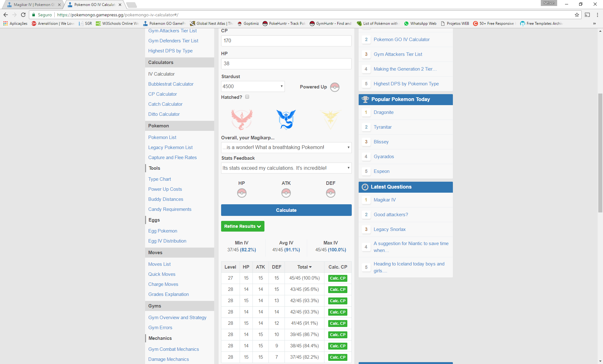Viewport: 603px width, 364px height.
Task: Select Team Mystic blue bird icon
Action: coord(286,119)
